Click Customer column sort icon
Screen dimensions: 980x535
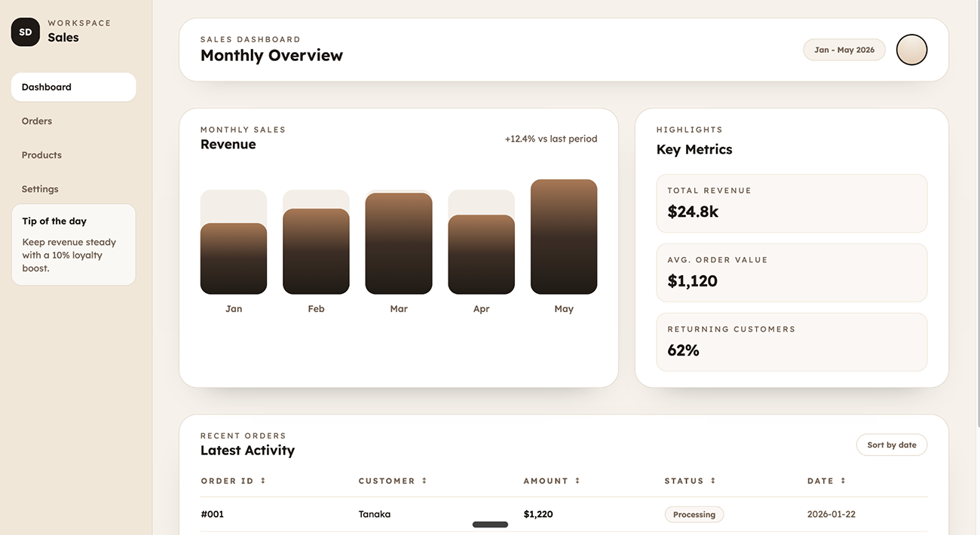[424, 481]
